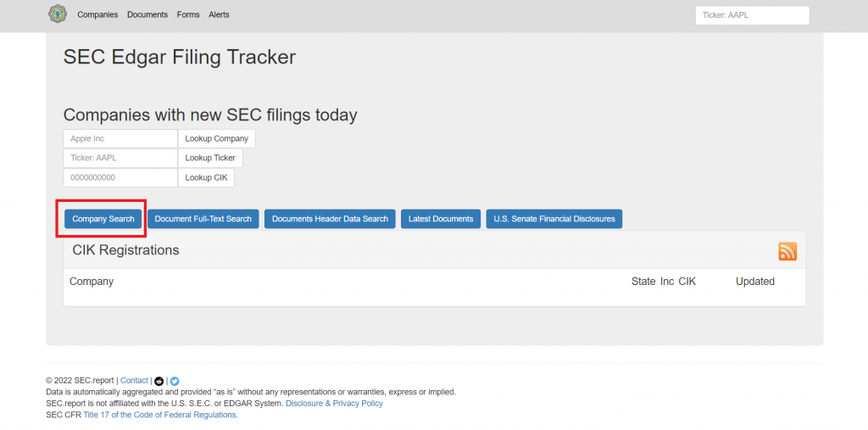Open the Disclosure & Privacy Policy link

pos(334,404)
